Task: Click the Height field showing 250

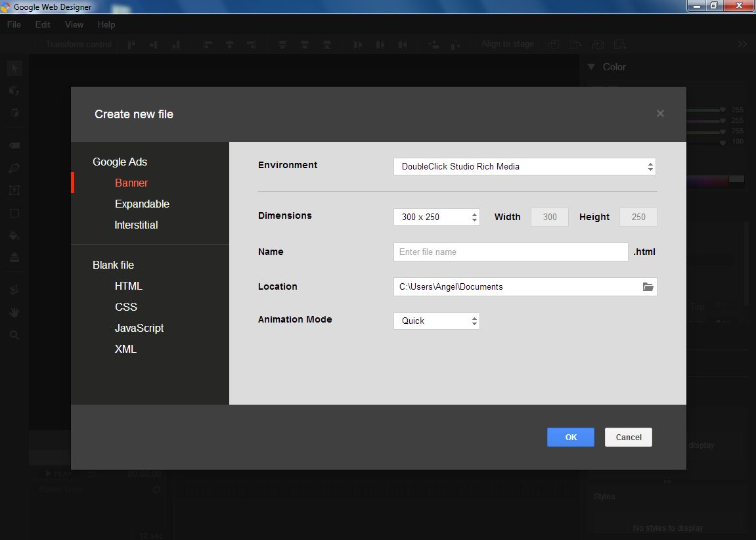Action: point(638,217)
